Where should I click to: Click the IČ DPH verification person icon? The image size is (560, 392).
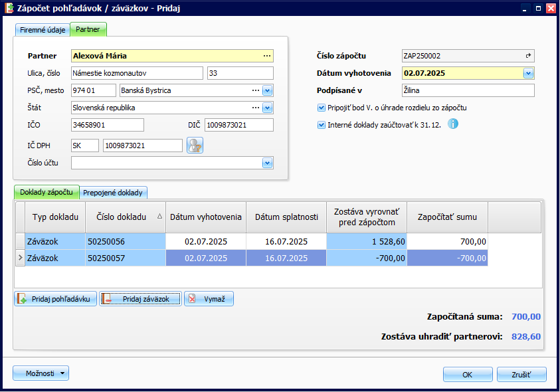[195, 146]
